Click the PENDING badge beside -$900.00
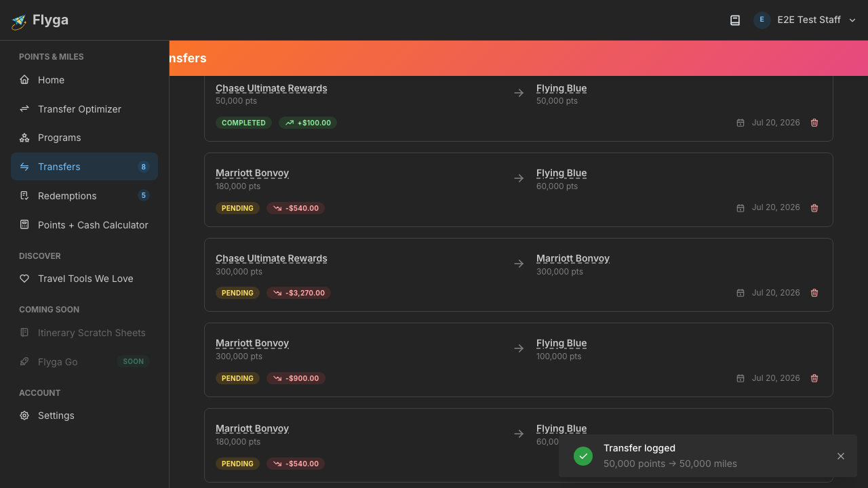The height and width of the screenshot is (488, 868). tap(237, 378)
